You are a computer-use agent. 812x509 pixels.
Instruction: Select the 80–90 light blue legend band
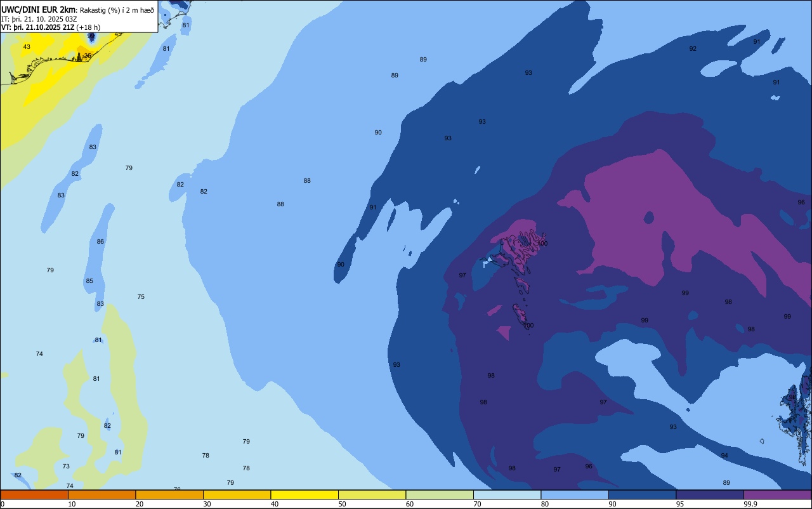tap(575, 494)
